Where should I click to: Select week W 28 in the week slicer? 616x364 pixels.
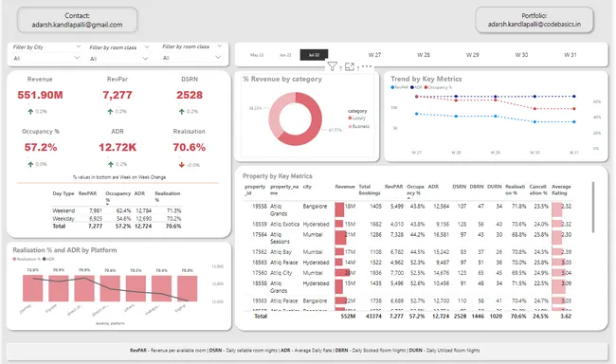pyautogui.click(x=424, y=55)
